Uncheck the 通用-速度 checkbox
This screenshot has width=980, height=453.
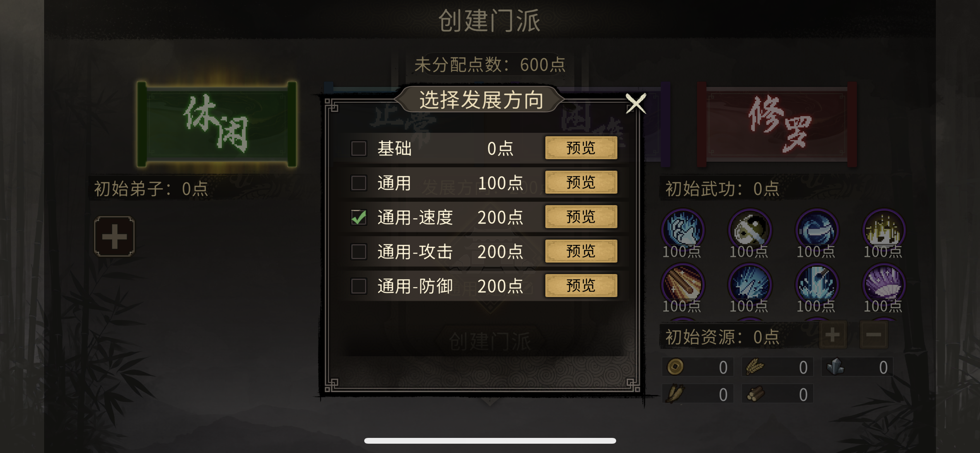[358, 217]
